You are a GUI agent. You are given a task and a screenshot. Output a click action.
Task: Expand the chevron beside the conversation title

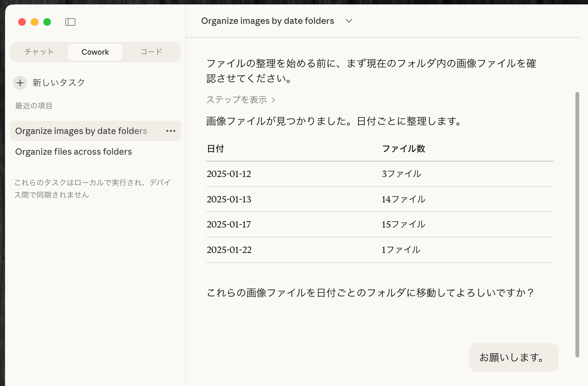[x=349, y=21]
